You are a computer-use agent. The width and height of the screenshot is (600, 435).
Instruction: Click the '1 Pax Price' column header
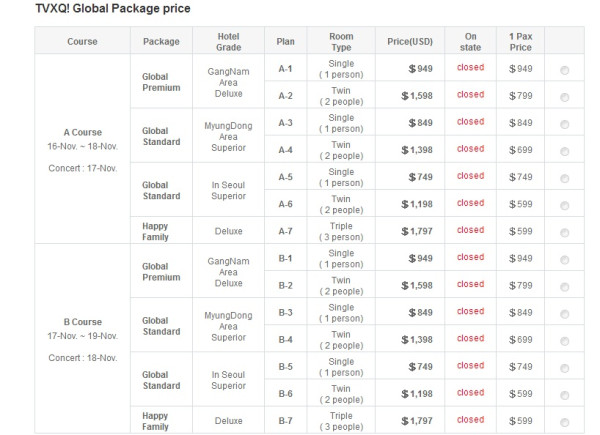pyautogui.click(x=520, y=42)
